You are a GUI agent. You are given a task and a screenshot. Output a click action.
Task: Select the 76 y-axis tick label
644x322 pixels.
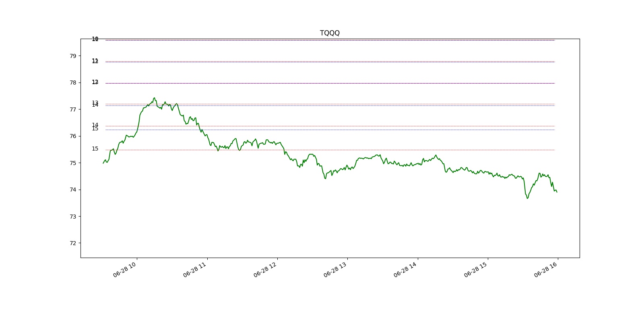(73, 136)
